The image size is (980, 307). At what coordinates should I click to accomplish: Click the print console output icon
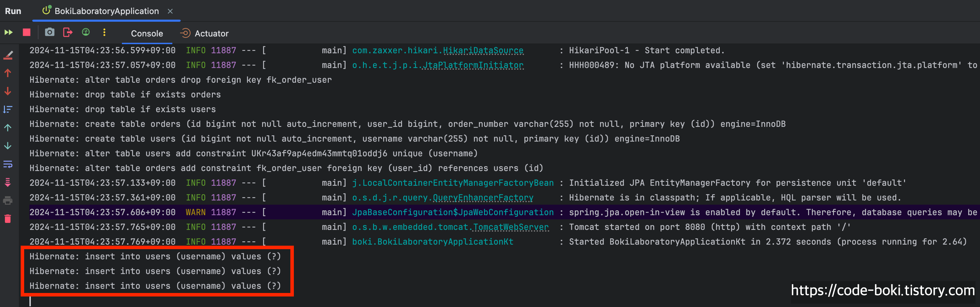8,200
